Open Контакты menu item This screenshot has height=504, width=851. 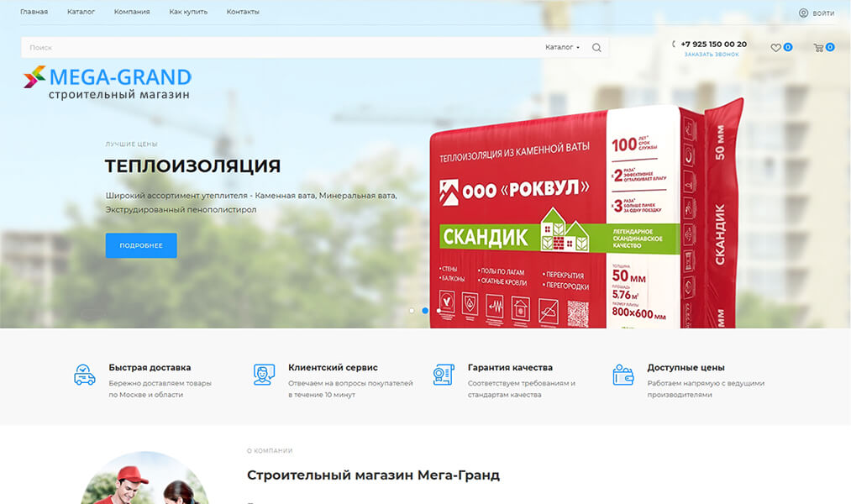point(243,12)
